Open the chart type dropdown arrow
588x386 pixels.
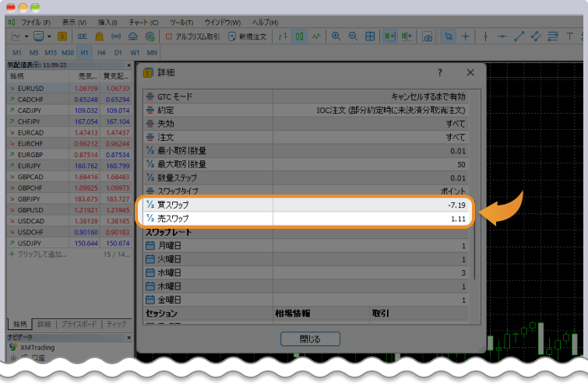click(26, 37)
